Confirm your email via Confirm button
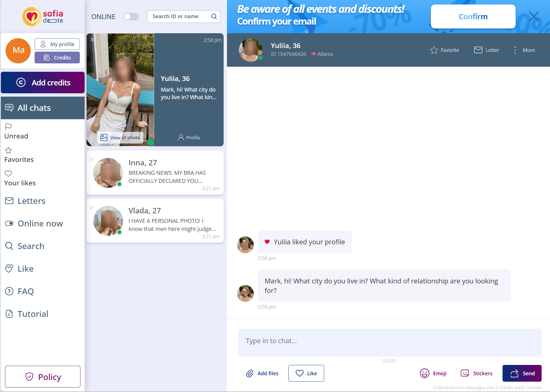The height and width of the screenshot is (392, 550). click(x=473, y=16)
